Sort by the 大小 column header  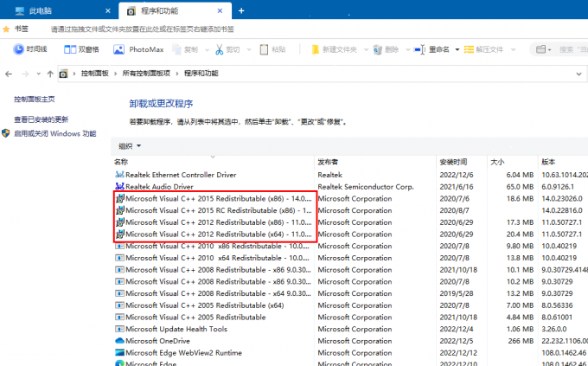click(x=512, y=162)
